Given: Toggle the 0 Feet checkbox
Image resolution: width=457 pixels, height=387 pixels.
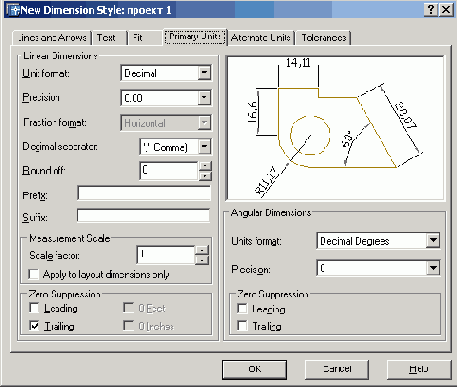Looking at the screenshot, I should pyautogui.click(x=128, y=308).
